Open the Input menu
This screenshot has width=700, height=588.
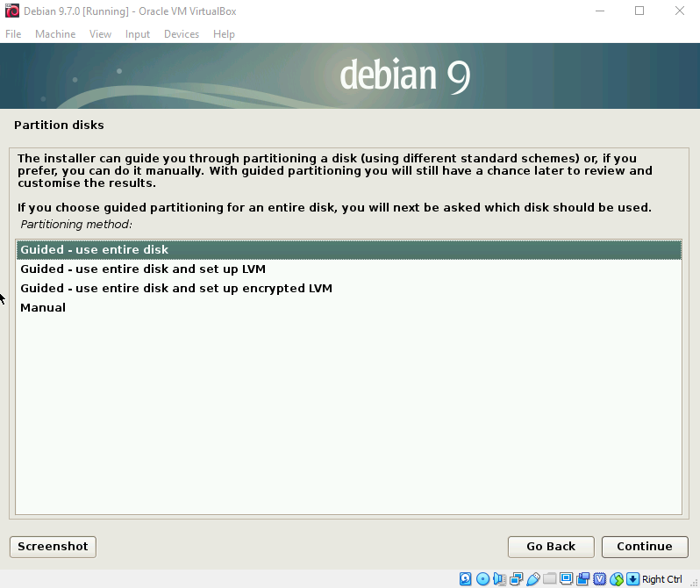[138, 34]
